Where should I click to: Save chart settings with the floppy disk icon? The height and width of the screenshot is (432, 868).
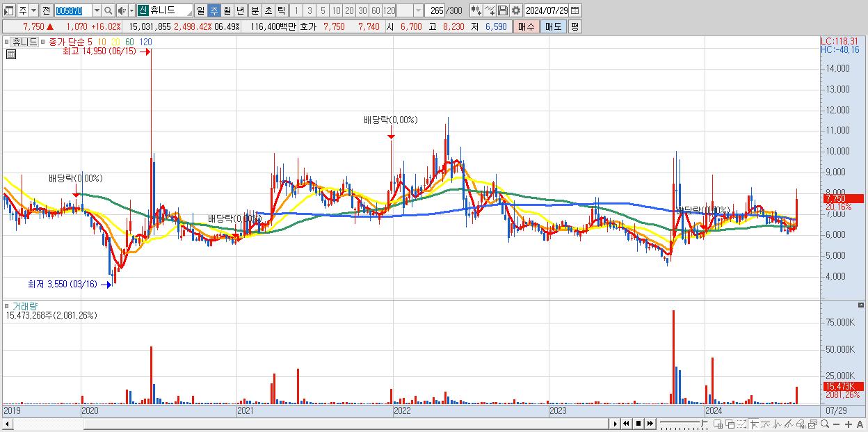pos(503,10)
